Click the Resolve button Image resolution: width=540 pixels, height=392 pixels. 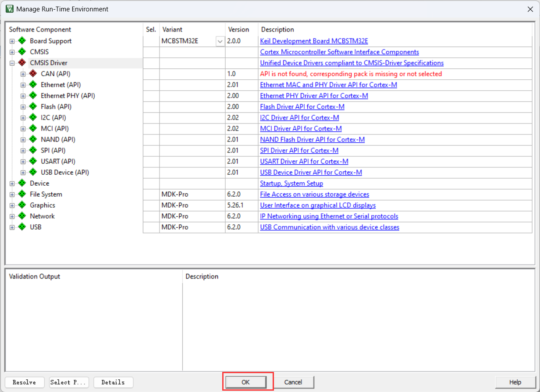(x=25, y=382)
